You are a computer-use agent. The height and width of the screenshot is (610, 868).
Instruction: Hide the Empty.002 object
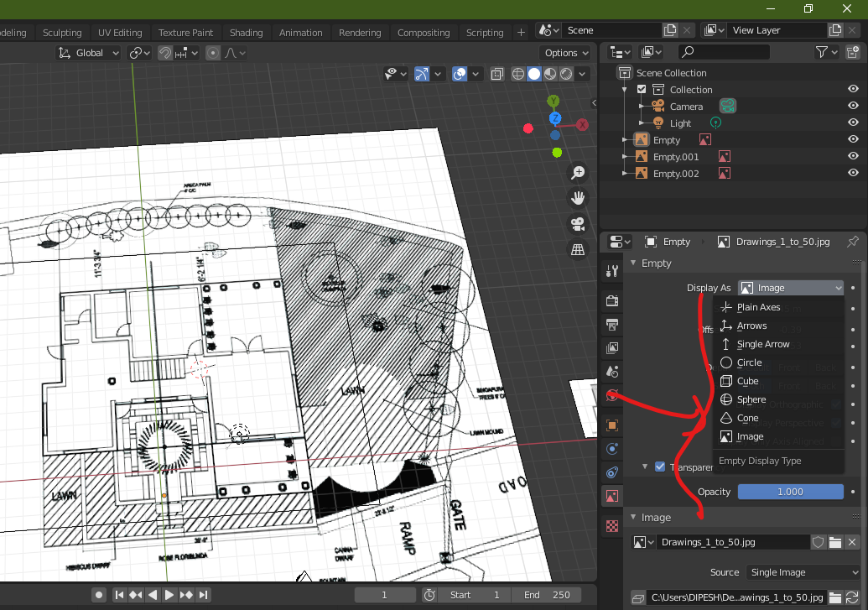pyautogui.click(x=853, y=173)
